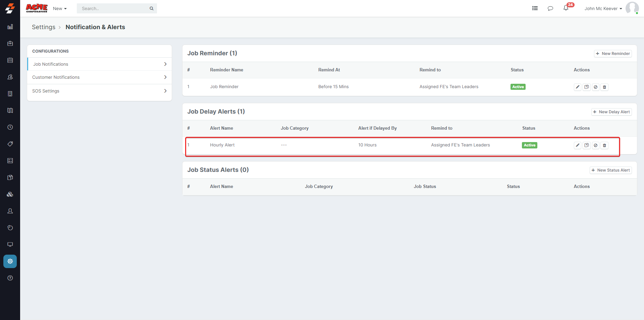This screenshot has width=644, height=320.
Task: Duplicate the Hourly Alert entry
Action: [586, 145]
